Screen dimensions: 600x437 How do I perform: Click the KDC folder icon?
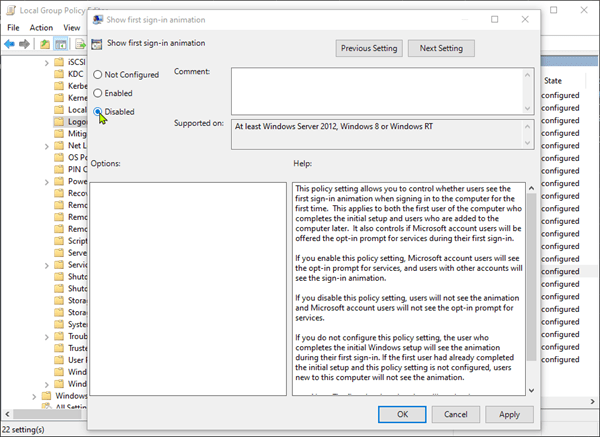59,74
